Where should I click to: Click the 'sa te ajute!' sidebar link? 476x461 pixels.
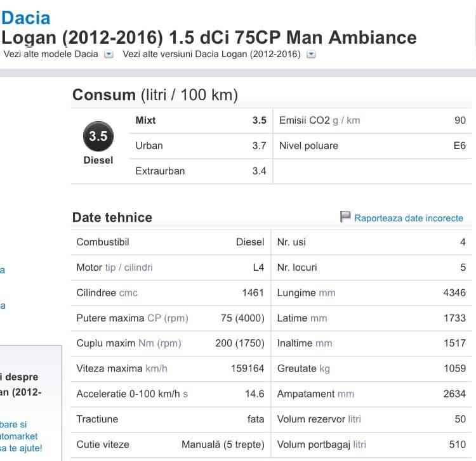(x=21, y=448)
